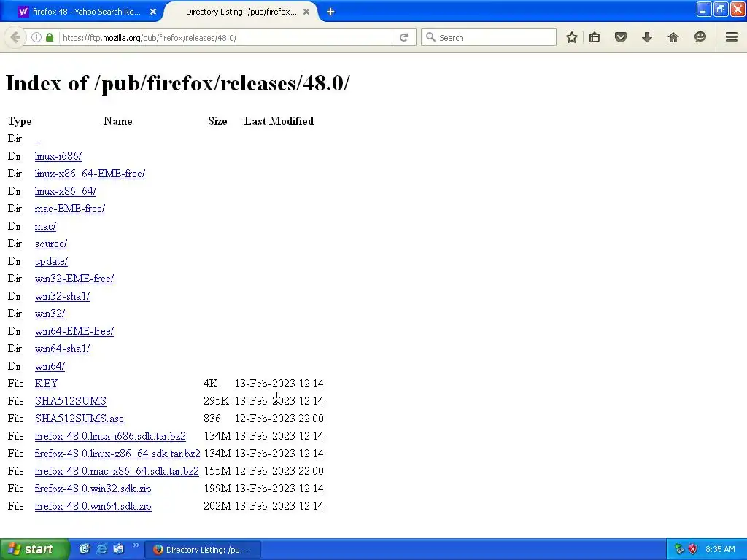This screenshot has height=560, width=747.
Task: Click the '295K' size value
Action: pyautogui.click(x=216, y=401)
